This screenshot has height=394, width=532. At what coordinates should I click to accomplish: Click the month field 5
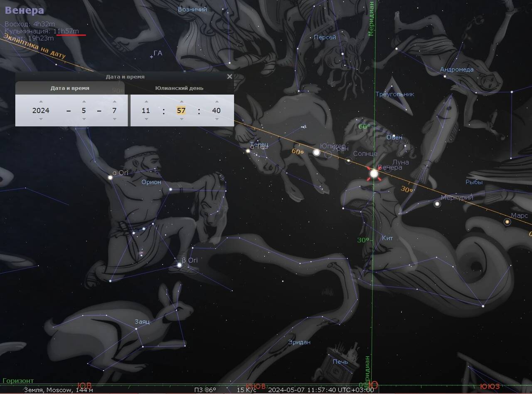(84, 110)
